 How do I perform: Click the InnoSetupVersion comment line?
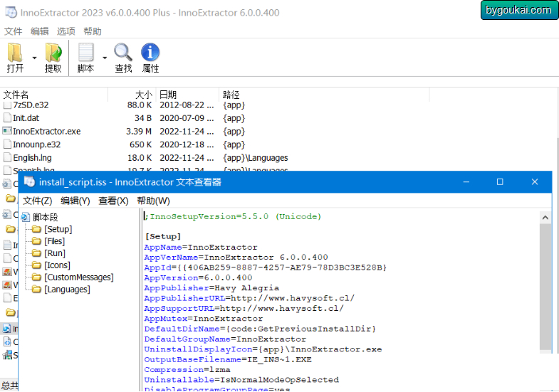click(233, 216)
